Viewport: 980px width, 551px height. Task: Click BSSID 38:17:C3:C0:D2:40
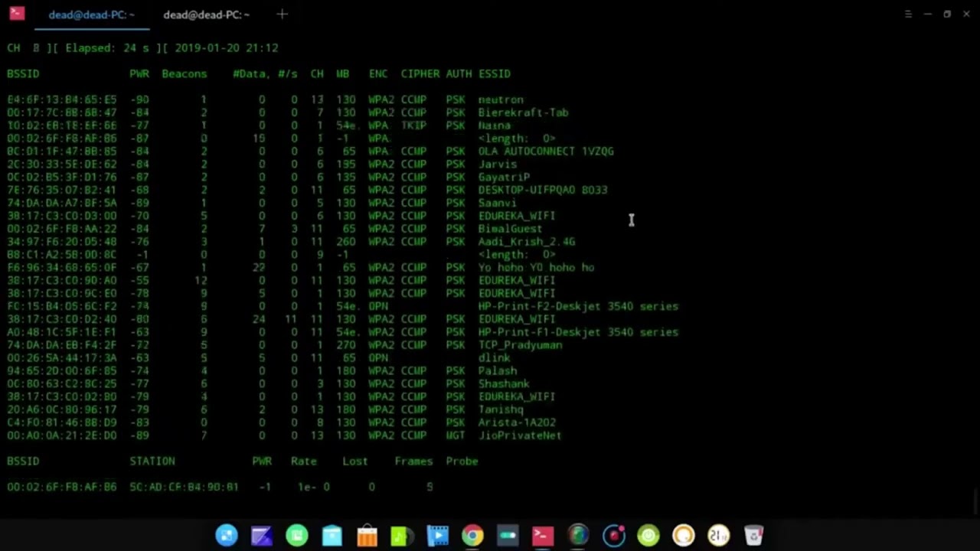(62, 319)
